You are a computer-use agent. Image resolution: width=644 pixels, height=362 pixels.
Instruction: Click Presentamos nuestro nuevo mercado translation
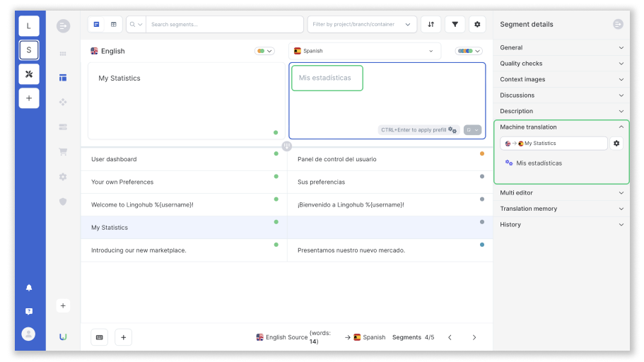pos(351,250)
